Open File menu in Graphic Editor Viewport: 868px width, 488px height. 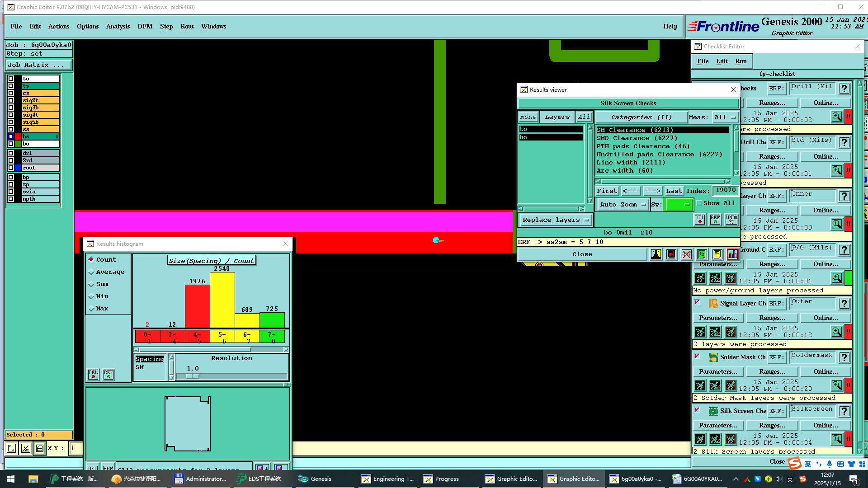tap(16, 26)
